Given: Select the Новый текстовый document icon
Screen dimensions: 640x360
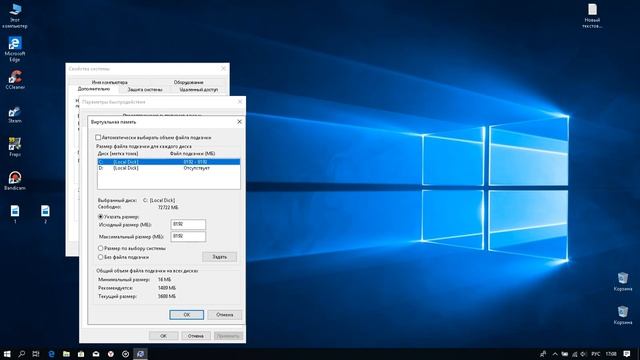Looking at the screenshot, I should 592,16.
